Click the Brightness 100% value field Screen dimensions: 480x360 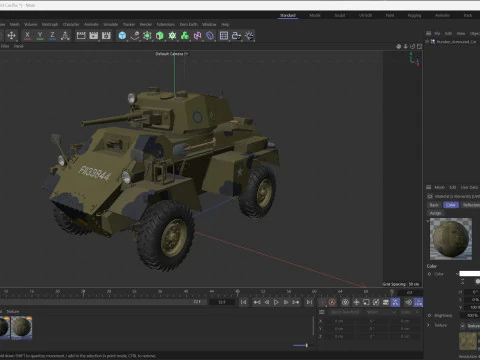(470, 315)
